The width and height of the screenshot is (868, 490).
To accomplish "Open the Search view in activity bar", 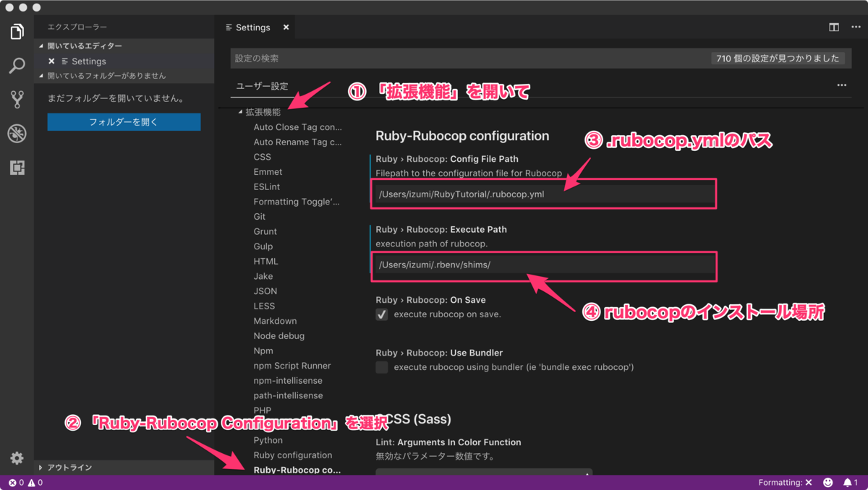I will [x=17, y=66].
